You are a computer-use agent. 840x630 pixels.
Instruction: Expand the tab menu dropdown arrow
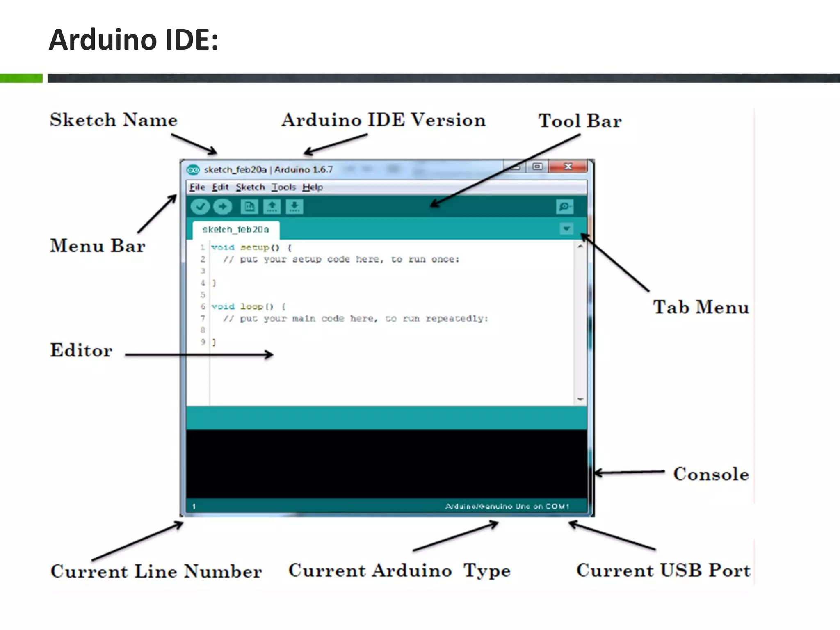click(x=566, y=228)
